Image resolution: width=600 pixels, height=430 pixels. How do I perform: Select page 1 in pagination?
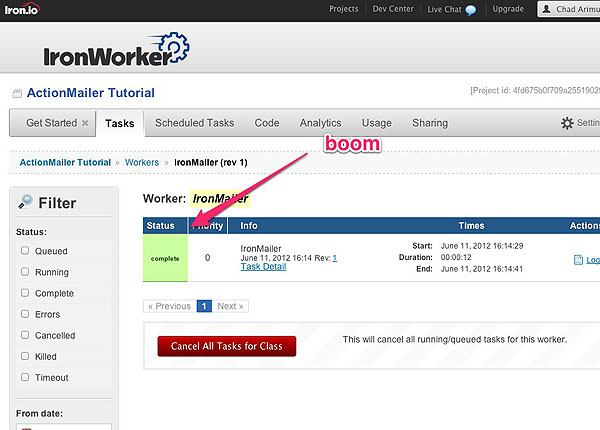tap(204, 306)
